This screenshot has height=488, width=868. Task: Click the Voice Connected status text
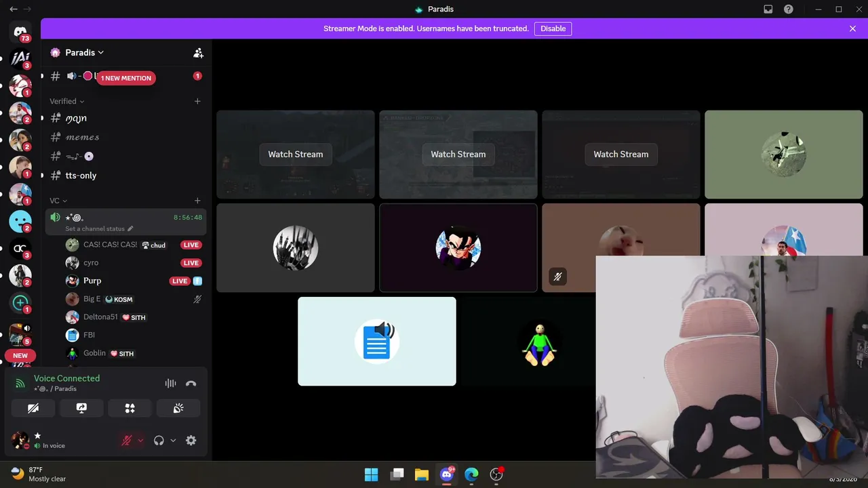pyautogui.click(x=66, y=378)
